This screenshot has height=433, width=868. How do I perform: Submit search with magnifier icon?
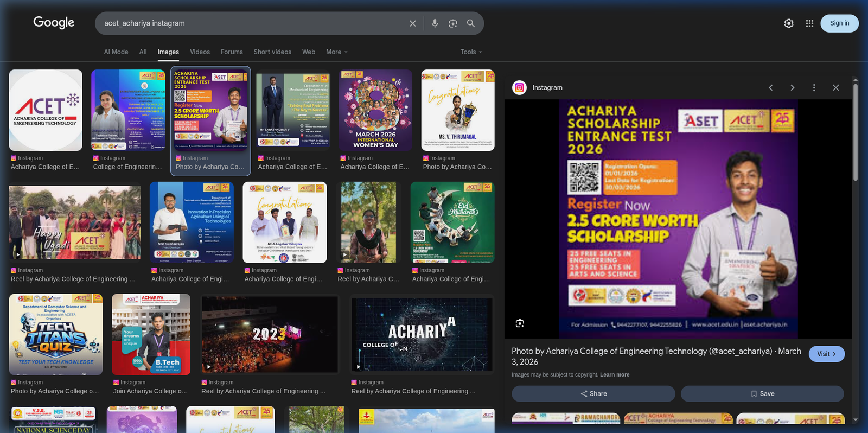tap(471, 23)
